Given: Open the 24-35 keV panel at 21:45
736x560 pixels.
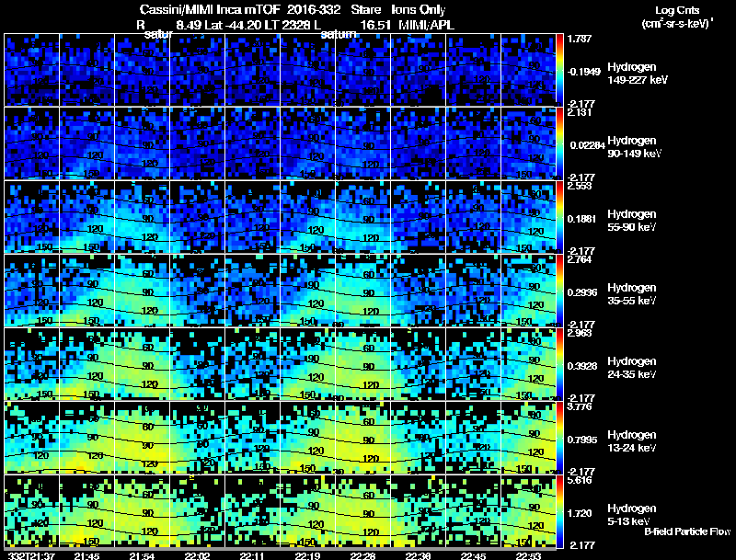Looking at the screenshot, I should (x=86, y=364).
